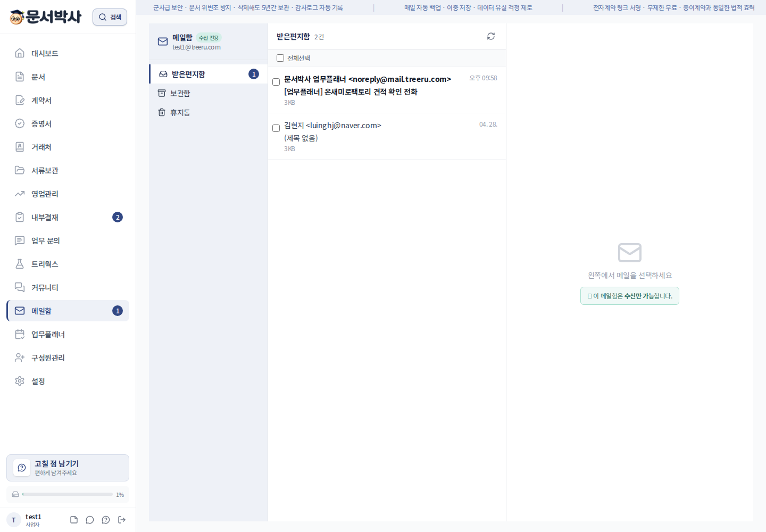Click the 내부결재 badge showing 2
The width and height of the screenshot is (766, 532).
(x=118, y=217)
